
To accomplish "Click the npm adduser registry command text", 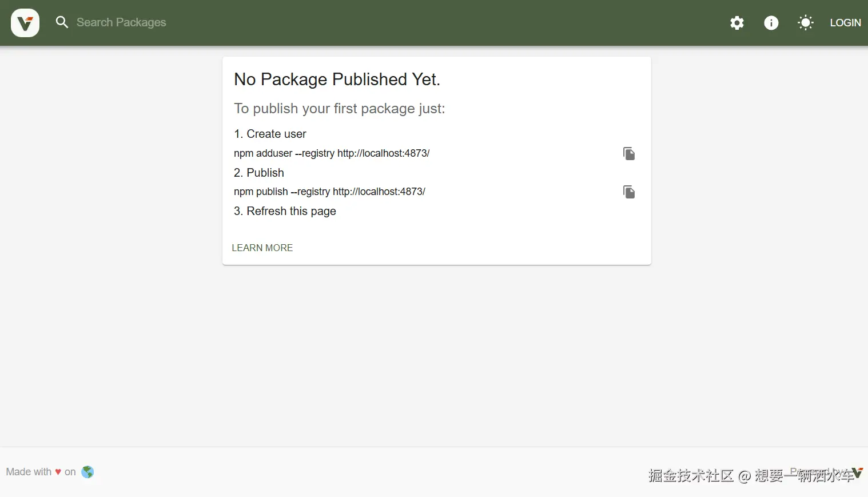I will tap(332, 153).
